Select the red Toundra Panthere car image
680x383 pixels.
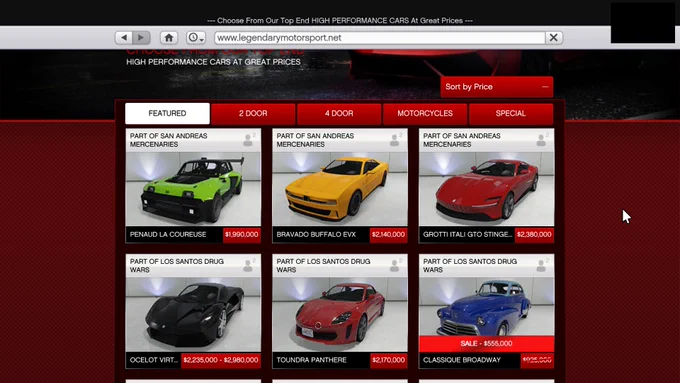point(340,315)
